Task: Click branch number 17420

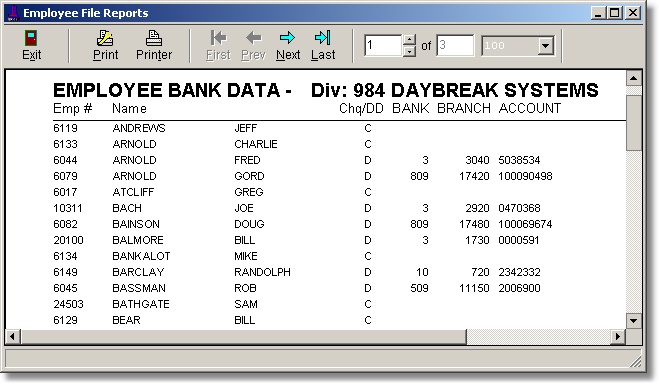Action: coord(474,176)
